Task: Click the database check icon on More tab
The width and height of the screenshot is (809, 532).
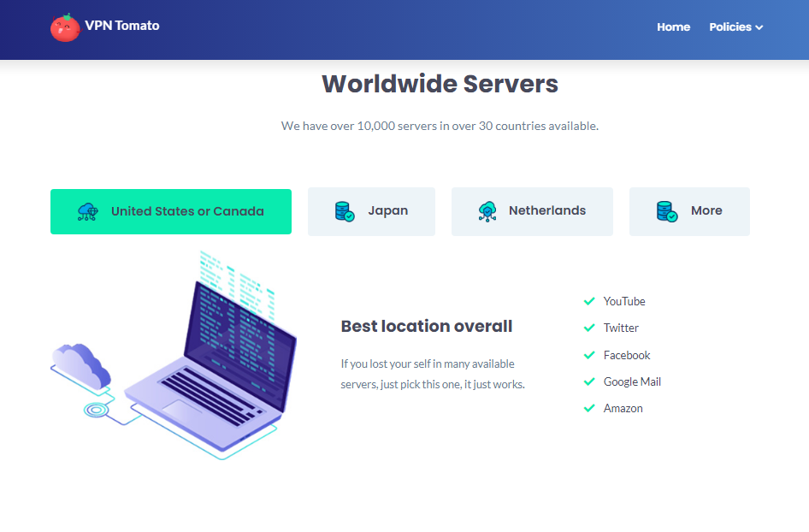Action: 666,211
